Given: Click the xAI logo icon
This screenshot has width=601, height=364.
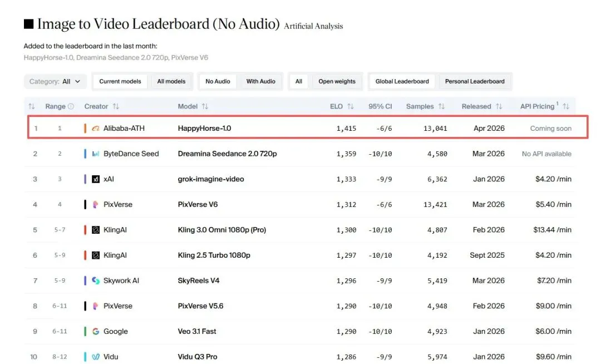Looking at the screenshot, I should [96, 179].
